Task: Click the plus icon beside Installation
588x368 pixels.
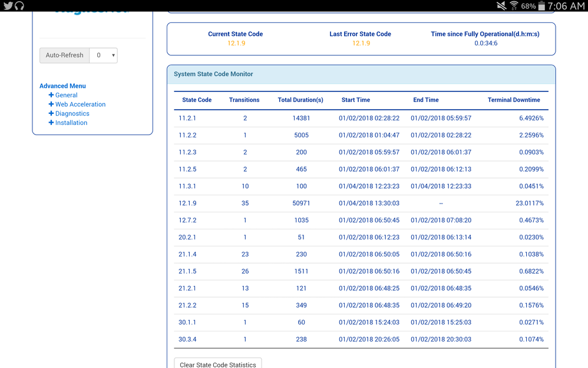Action: [51, 123]
